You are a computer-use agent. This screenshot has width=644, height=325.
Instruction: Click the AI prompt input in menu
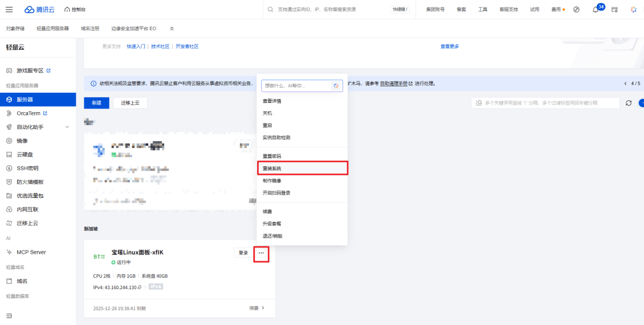[295, 86]
